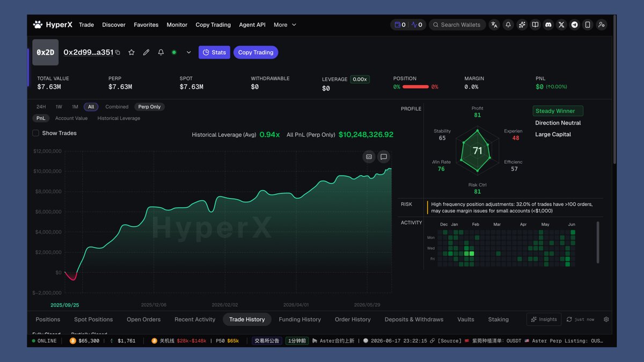Click the Bitcoin price icon in ticker
Viewport: 644px width, 362px height.
click(x=73, y=341)
